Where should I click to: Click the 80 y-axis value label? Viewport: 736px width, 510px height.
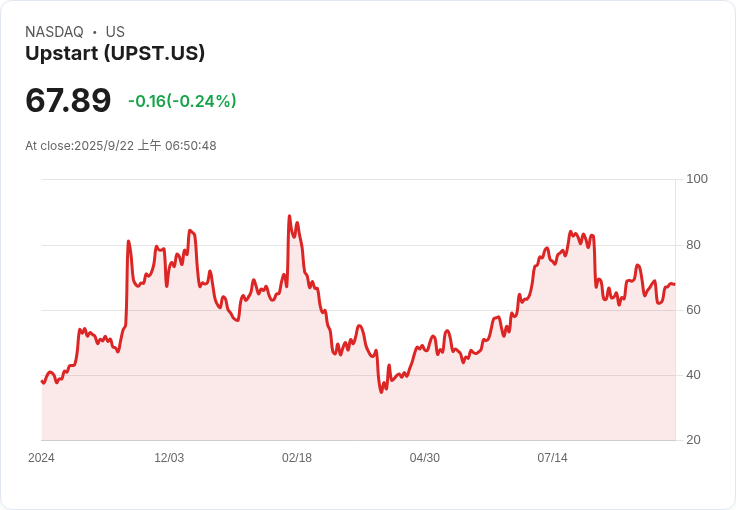pos(694,245)
